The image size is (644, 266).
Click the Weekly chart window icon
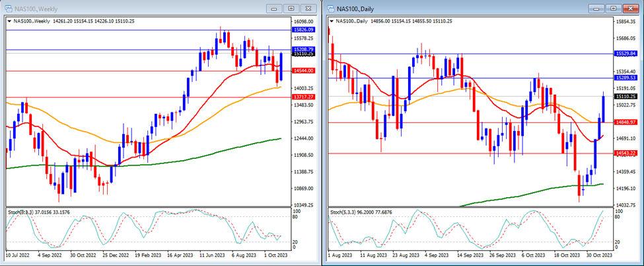[8, 8]
